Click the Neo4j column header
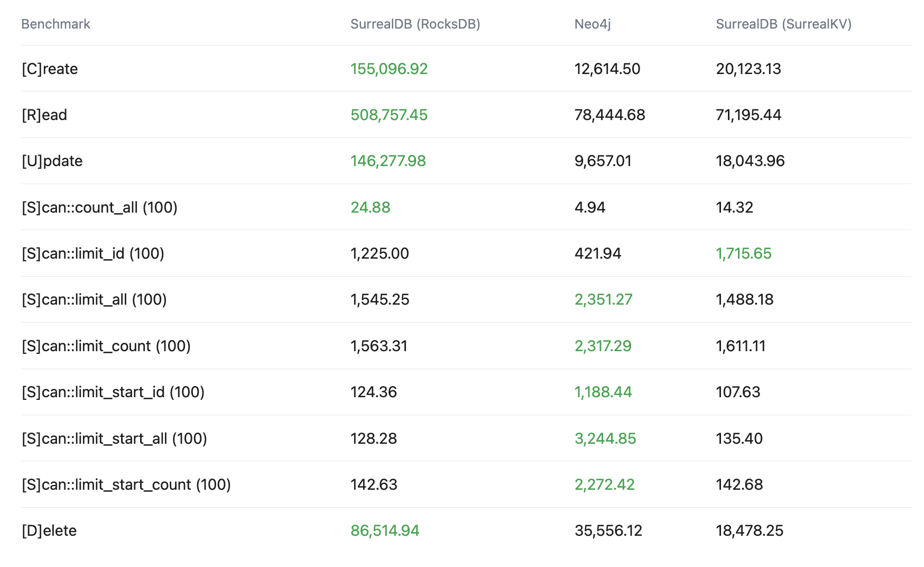924x567 pixels. click(x=593, y=24)
